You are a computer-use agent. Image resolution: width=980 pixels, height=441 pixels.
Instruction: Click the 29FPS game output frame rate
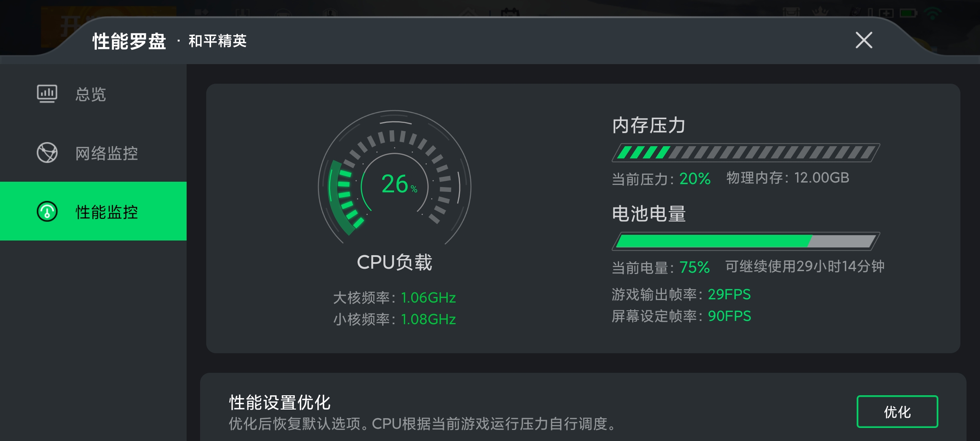(729, 294)
